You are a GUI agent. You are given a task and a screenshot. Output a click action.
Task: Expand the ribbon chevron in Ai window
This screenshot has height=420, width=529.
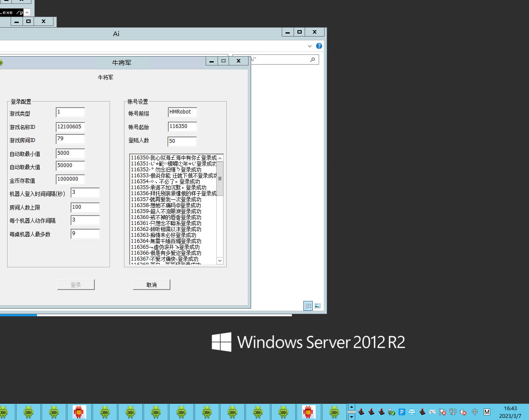click(309, 46)
